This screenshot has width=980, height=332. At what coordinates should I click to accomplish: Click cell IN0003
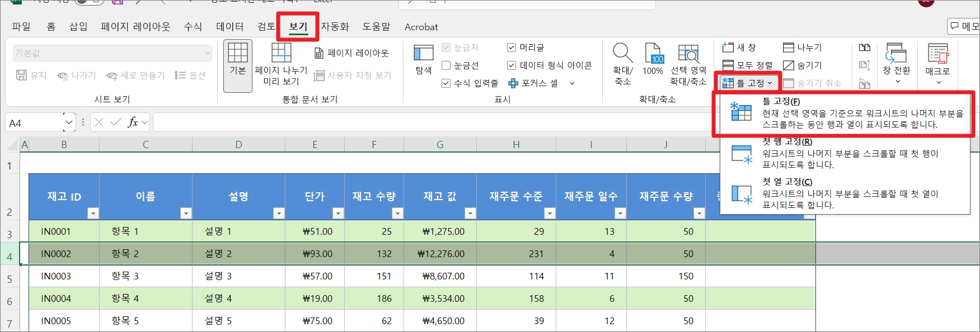64,276
